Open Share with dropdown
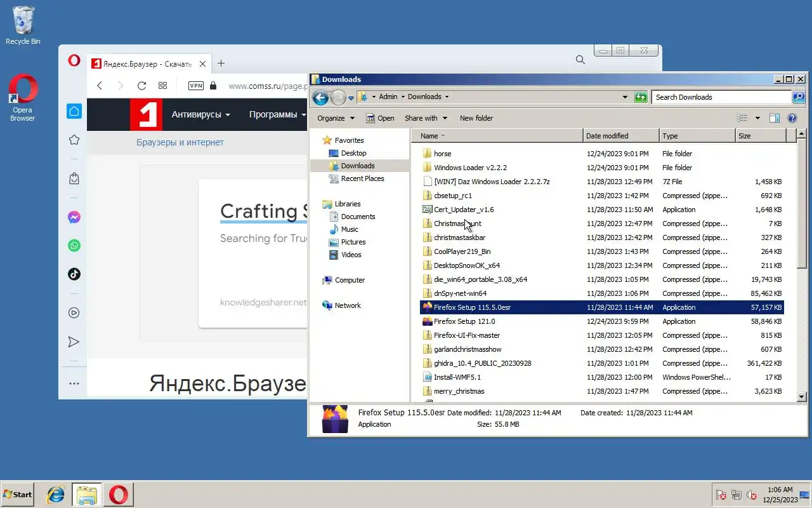The height and width of the screenshot is (508, 812). 426,118
